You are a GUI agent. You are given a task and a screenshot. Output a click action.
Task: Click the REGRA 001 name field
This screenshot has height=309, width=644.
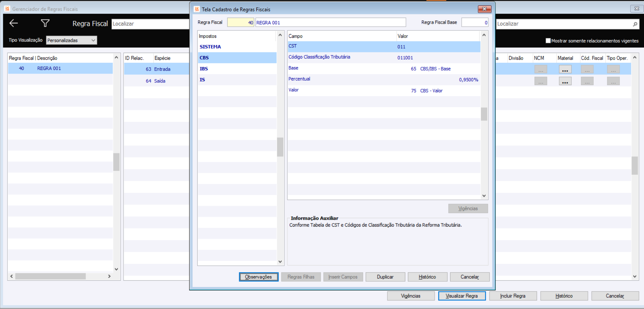[331, 22]
